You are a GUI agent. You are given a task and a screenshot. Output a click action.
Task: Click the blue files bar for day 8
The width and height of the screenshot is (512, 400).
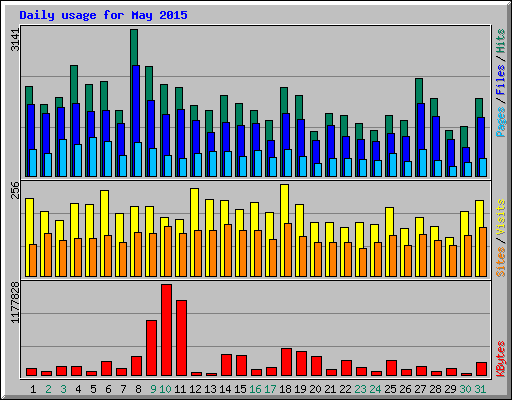[x=136, y=103]
